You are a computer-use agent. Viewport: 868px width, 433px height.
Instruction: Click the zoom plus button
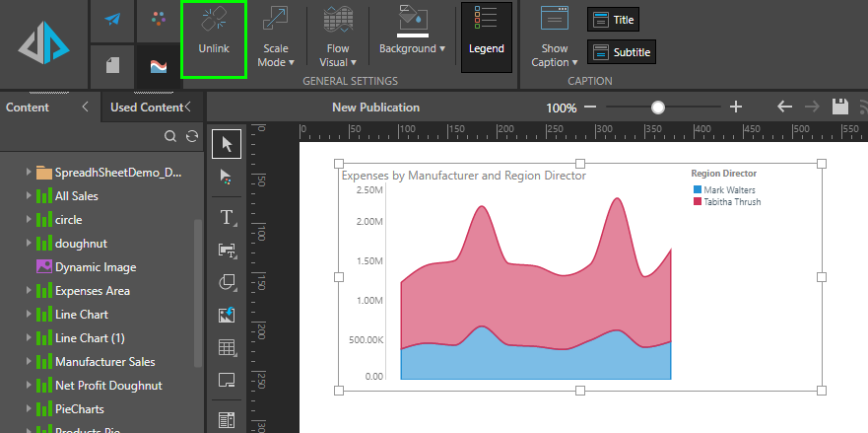735,108
